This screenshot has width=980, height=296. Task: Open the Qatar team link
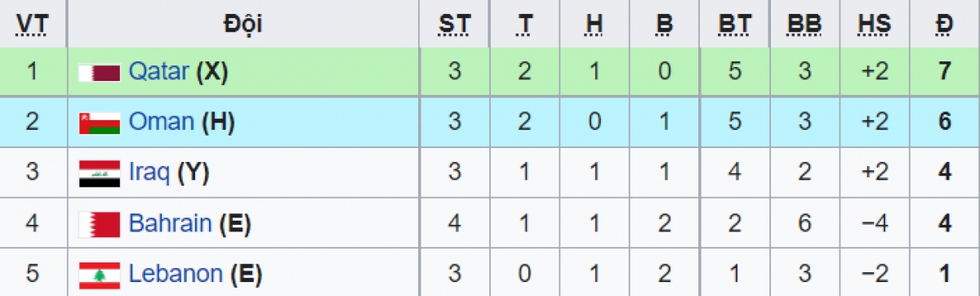(158, 73)
